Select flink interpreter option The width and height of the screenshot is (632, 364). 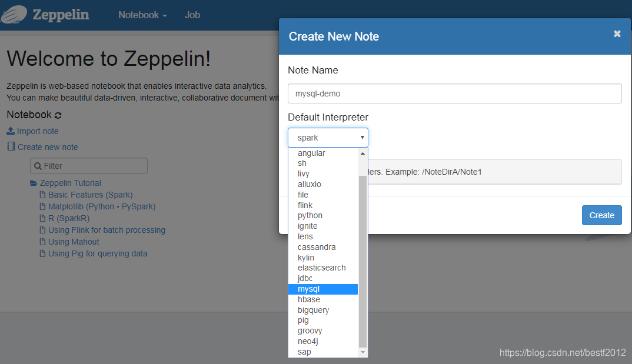pos(323,205)
